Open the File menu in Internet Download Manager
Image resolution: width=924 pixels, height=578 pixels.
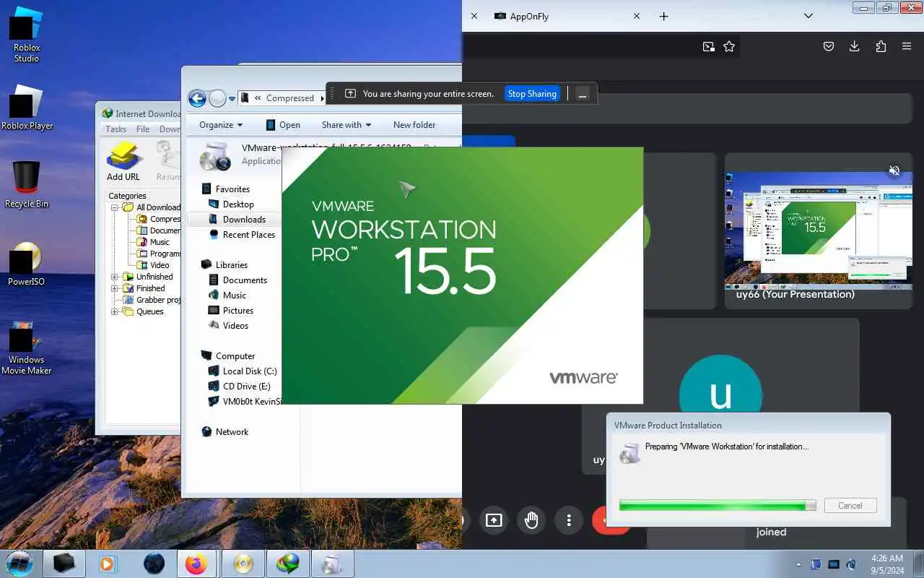tap(143, 129)
